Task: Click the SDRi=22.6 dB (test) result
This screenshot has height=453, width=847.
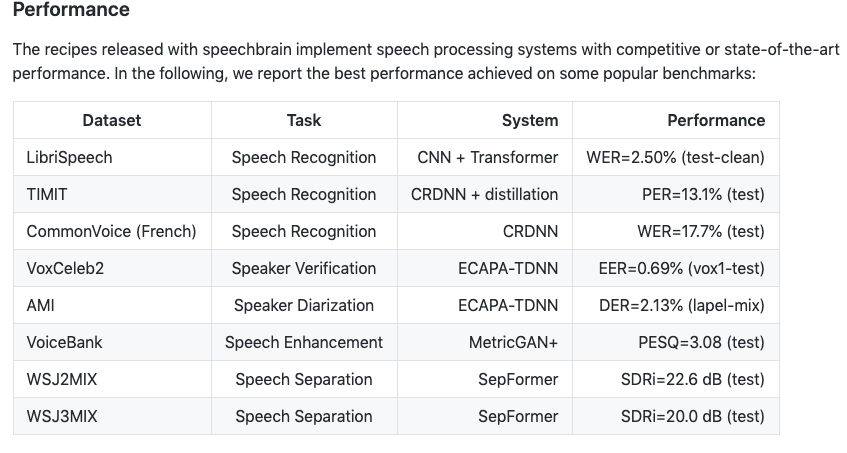Action: (692, 379)
